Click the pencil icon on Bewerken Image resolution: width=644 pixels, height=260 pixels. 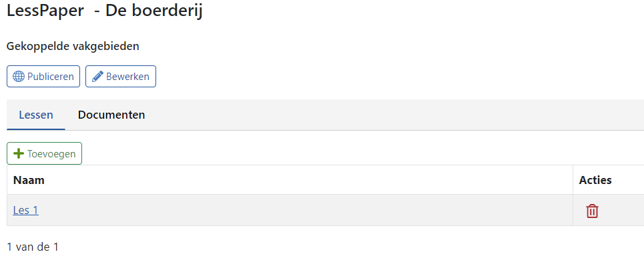pos(97,77)
